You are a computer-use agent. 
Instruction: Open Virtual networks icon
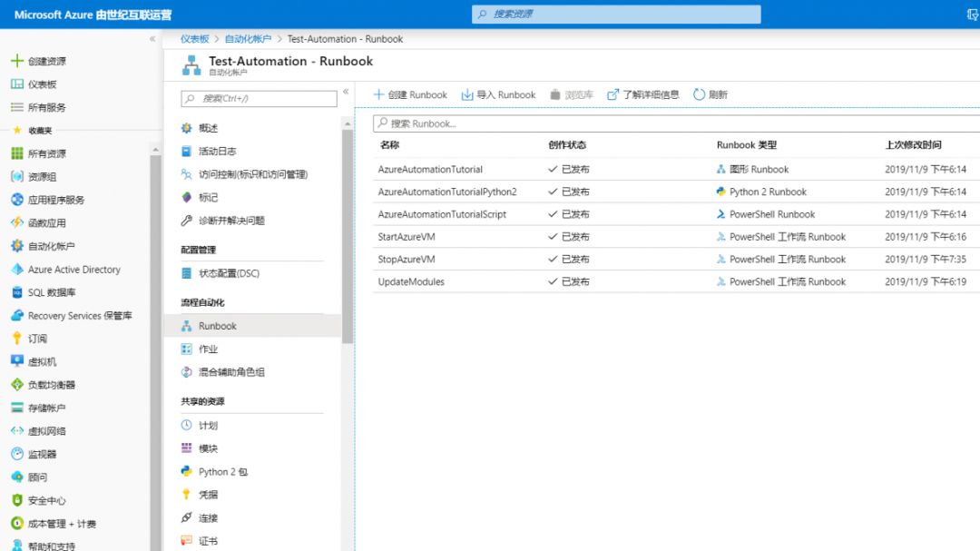pyautogui.click(x=17, y=431)
